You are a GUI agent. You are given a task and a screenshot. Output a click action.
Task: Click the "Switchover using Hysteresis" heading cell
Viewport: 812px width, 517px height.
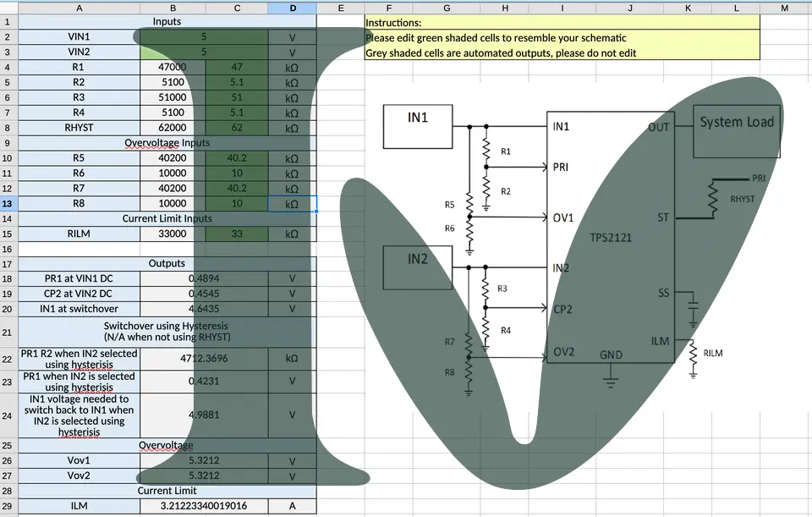[x=167, y=332]
